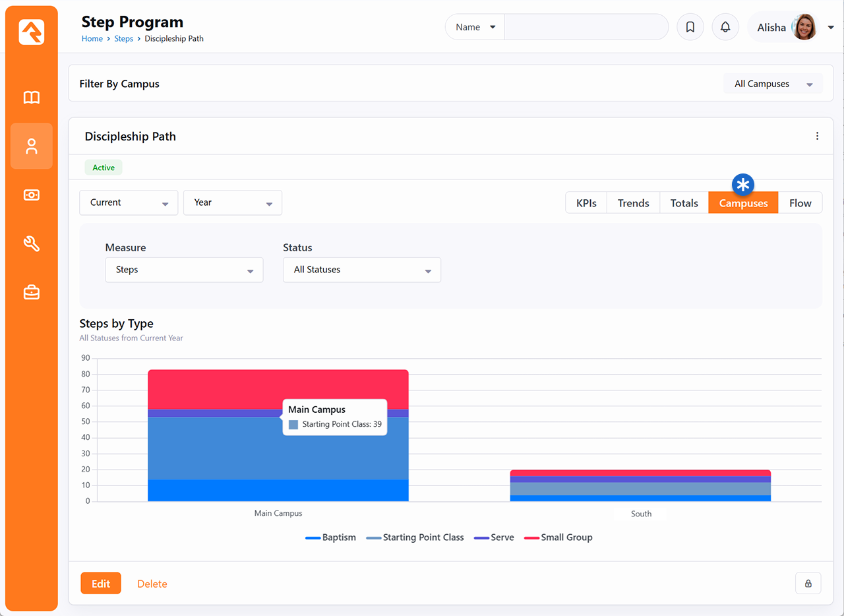The image size is (844, 616).
Task: Click the orange Edit button
Action: pos(101,584)
